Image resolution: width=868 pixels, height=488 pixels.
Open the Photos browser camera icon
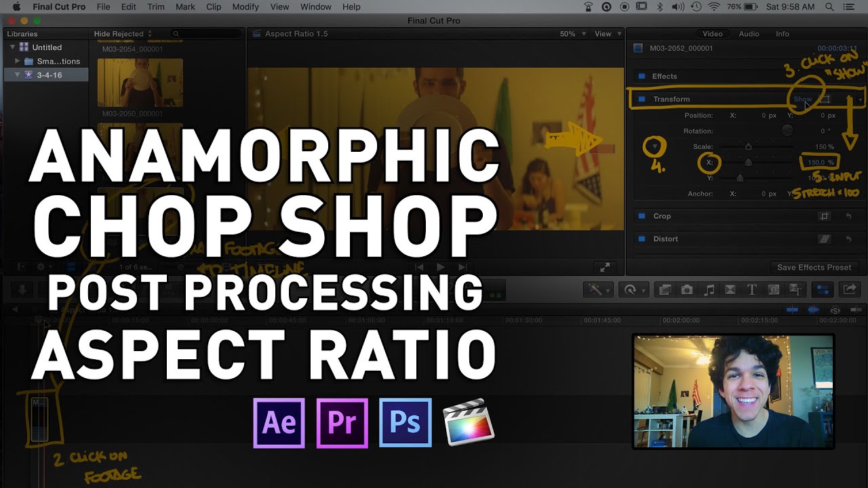coord(687,289)
